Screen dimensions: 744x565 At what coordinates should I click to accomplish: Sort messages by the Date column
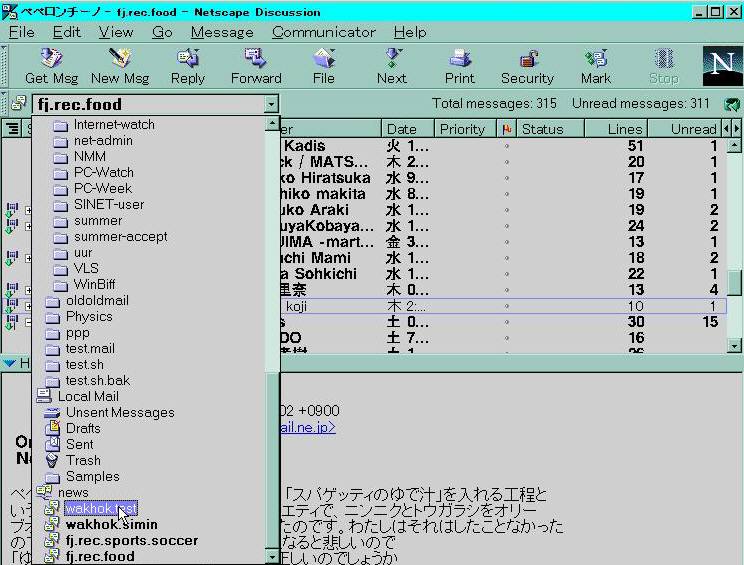402,129
